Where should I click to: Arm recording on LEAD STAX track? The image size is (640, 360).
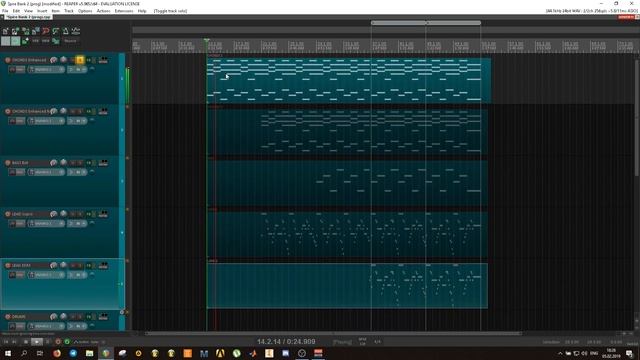pyautogui.click(x=8, y=265)
